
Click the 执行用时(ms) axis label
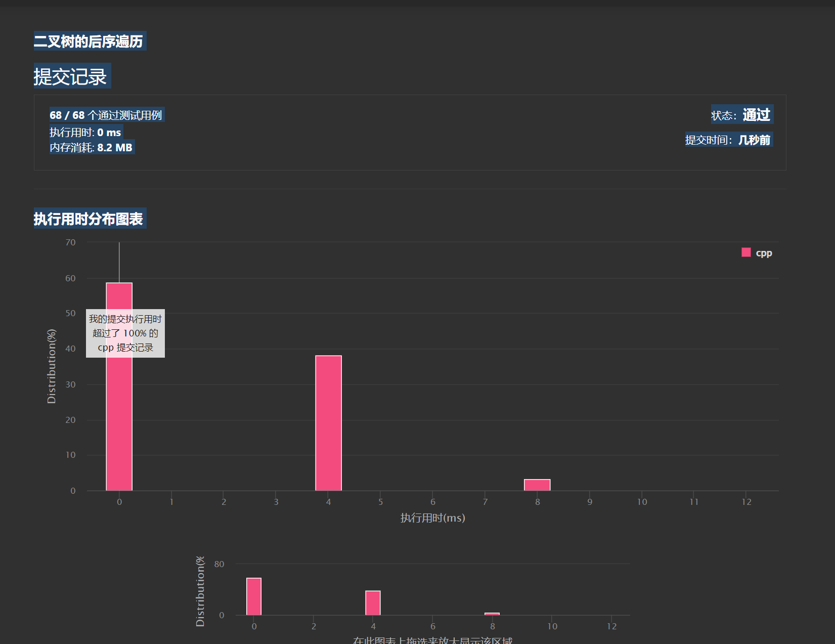point(432,518)
